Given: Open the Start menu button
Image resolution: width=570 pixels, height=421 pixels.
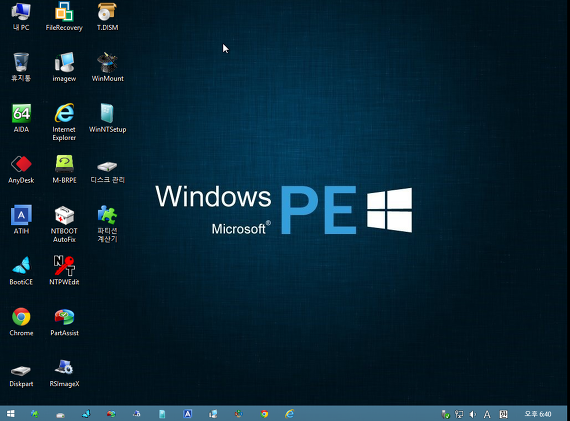Looking at the screenshot, I should coord(11,414).
